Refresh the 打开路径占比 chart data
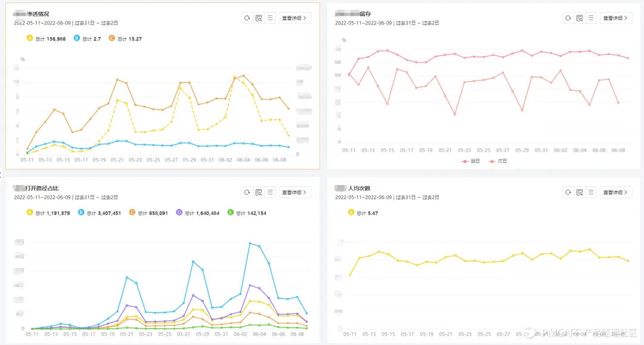Image resolution: width=644 pixels, height=345 pixels. coord(247,192)
